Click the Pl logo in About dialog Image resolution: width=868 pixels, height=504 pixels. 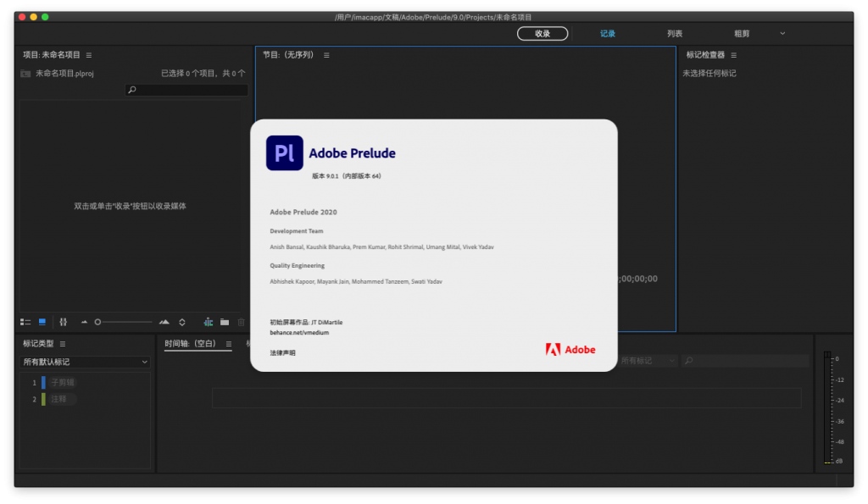[285, 152]
